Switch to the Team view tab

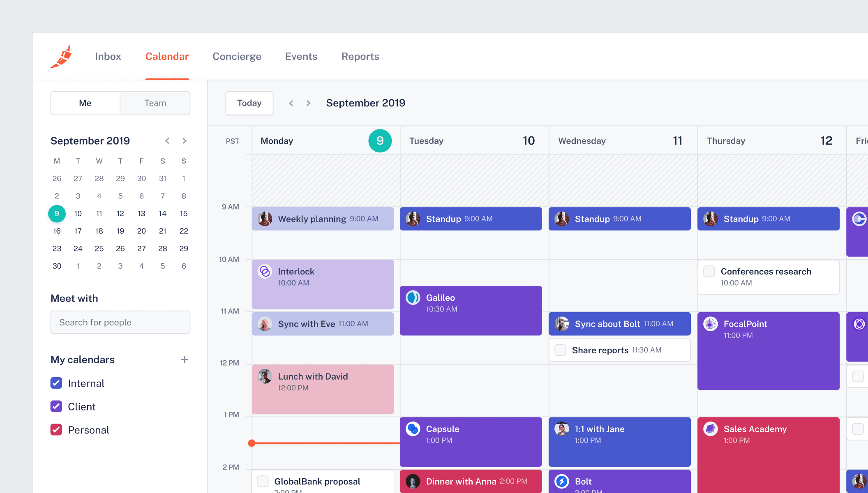click(x=155, y=103)
